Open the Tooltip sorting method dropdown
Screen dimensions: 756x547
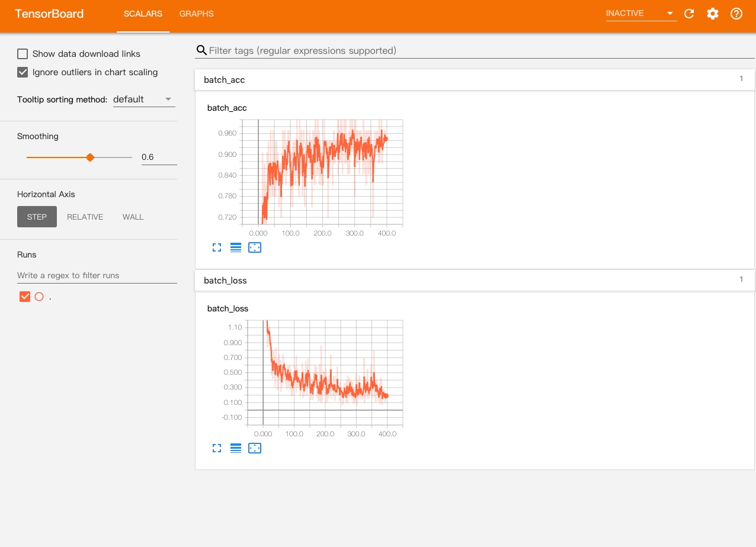143,99
